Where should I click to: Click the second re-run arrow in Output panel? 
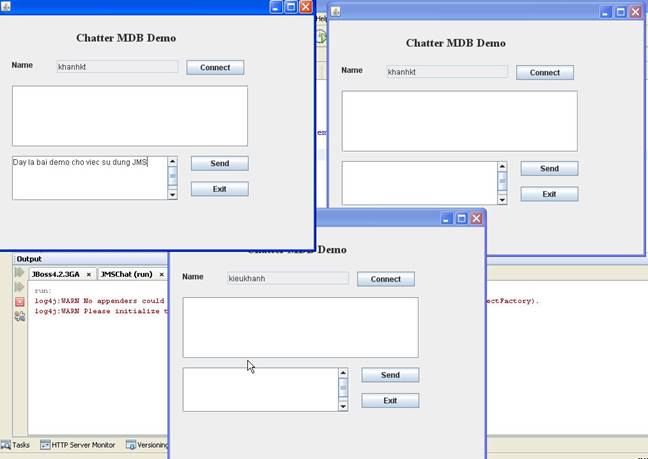19,287
